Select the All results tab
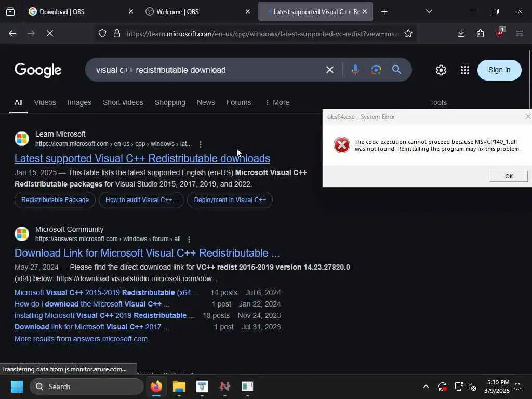This screenshot has height=399, width=532. (18, 103)
